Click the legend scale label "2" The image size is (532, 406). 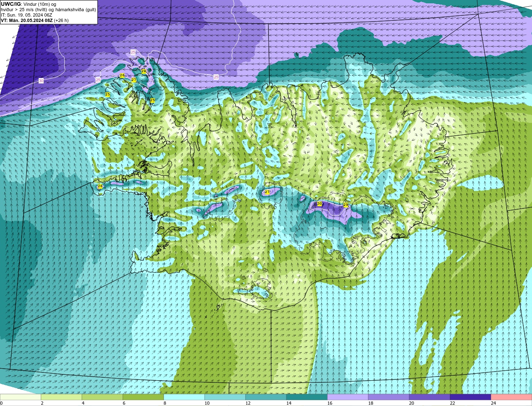[x=42, y=403]
